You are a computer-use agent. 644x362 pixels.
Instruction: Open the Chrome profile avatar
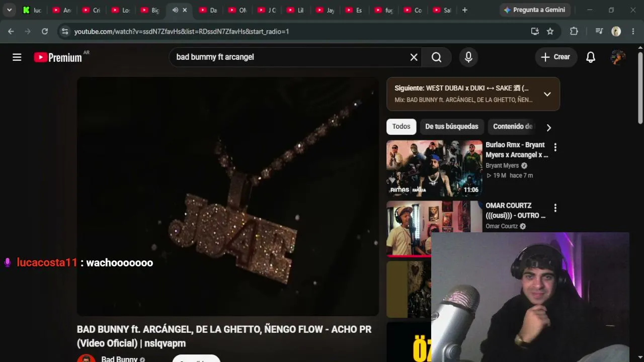(616, 31)
